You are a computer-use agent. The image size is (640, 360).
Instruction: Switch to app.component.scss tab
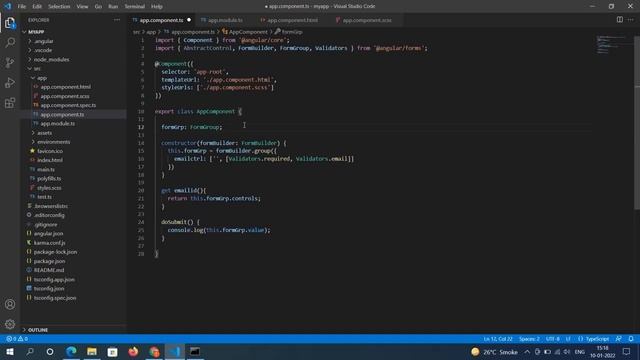pyautogui.click(x=367, y=20)
